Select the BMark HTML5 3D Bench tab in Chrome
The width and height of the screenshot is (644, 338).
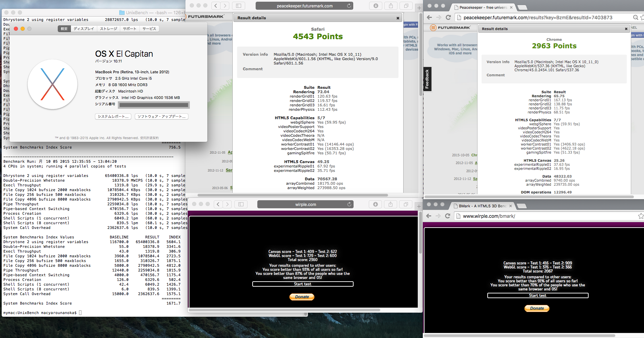(482, 206)
